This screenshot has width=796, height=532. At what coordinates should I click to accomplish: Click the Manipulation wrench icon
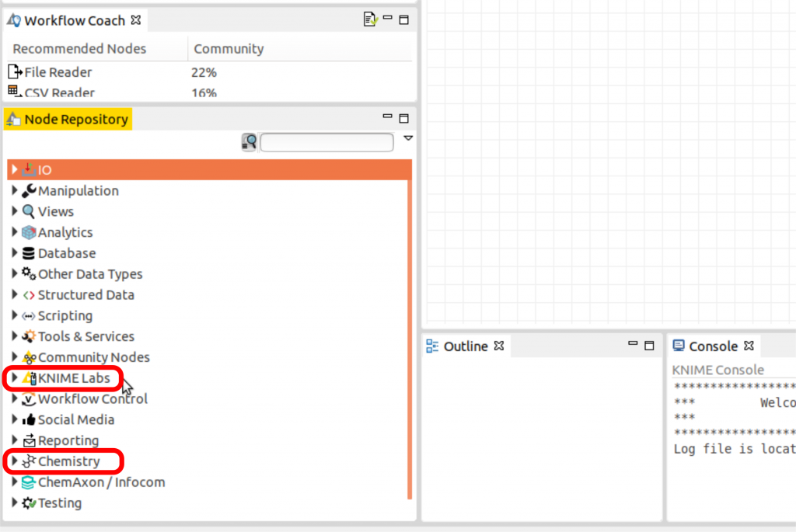point(29,191)
